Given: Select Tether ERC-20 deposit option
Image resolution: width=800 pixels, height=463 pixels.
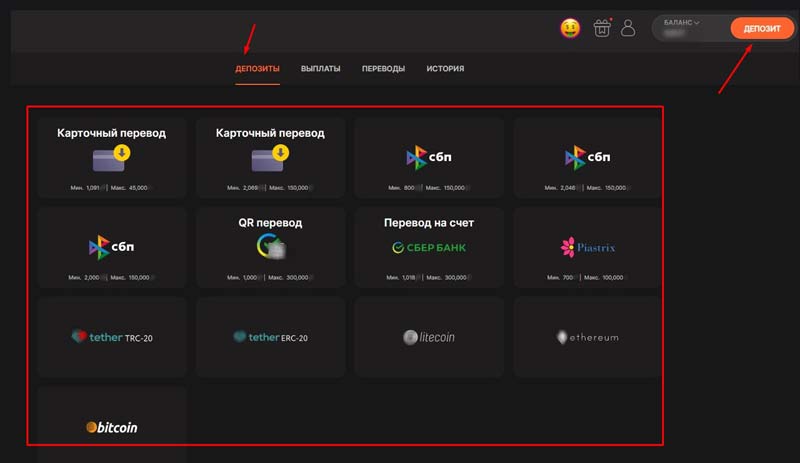Looking at the screenshot, I should tap(270, 337).
